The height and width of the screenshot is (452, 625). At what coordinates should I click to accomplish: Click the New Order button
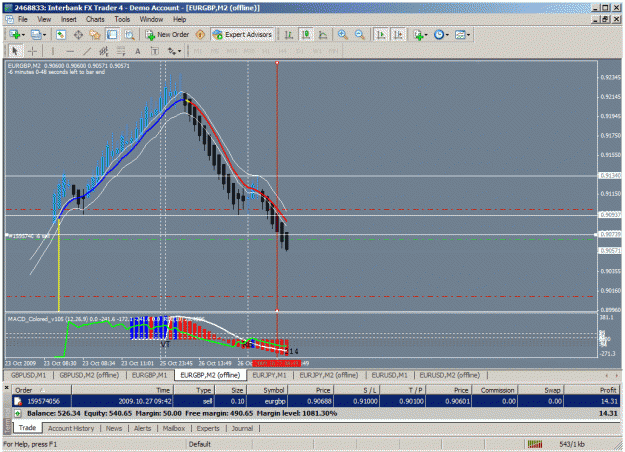167,35
